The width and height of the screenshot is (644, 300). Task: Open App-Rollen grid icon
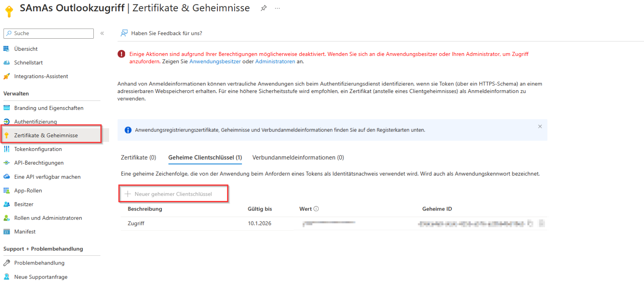point(6,190)
